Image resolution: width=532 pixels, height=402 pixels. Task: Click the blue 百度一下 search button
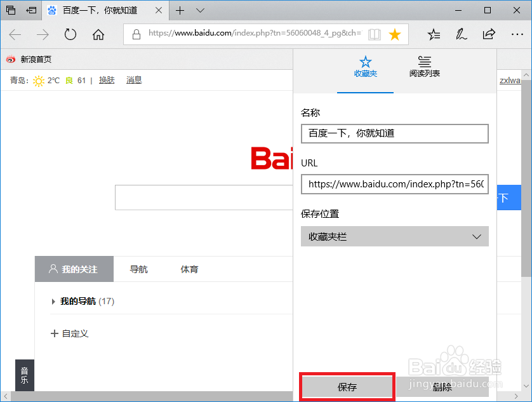pyautogui.click(x=509, y=198)
